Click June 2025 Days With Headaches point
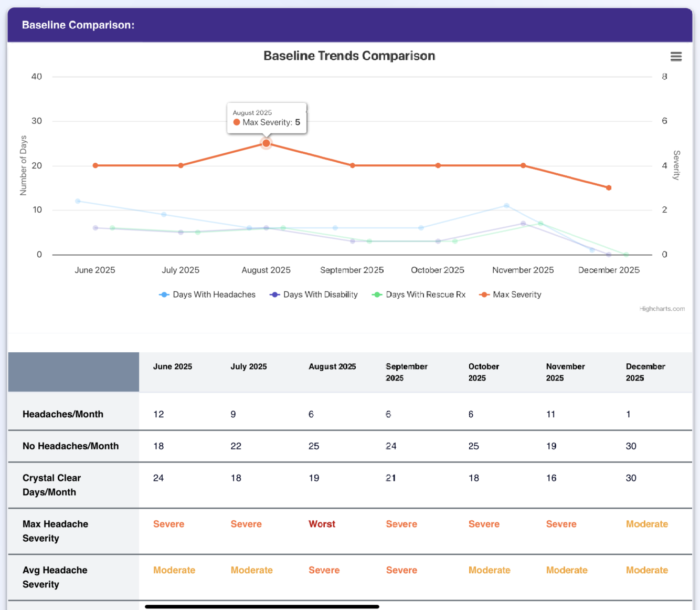The image size is (700, 610). (78, 201)
